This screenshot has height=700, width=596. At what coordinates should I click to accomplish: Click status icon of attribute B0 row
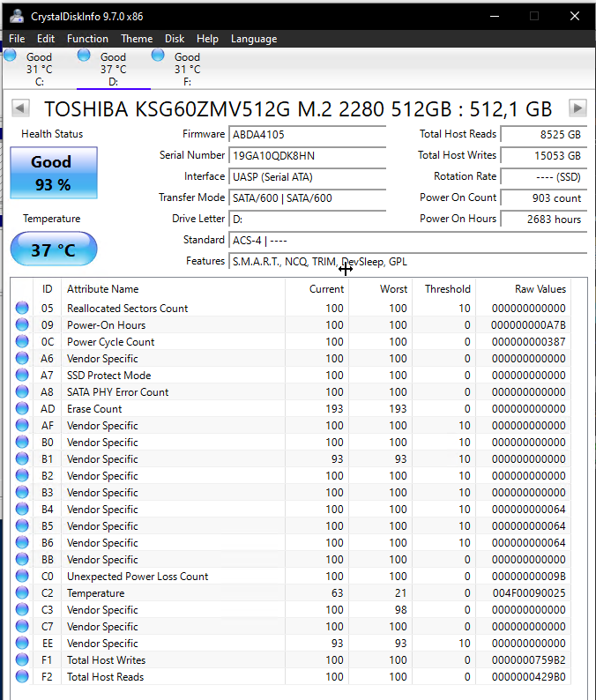(x=22, y=442)
